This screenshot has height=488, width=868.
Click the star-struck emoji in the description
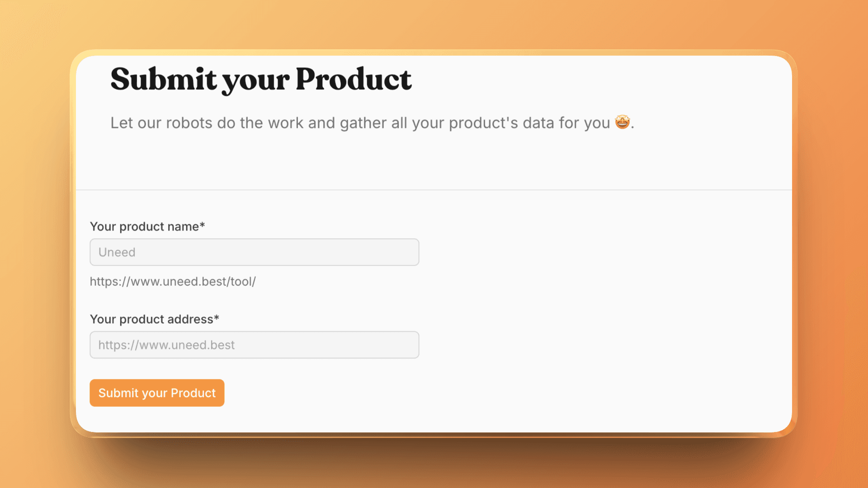[622, 122]
